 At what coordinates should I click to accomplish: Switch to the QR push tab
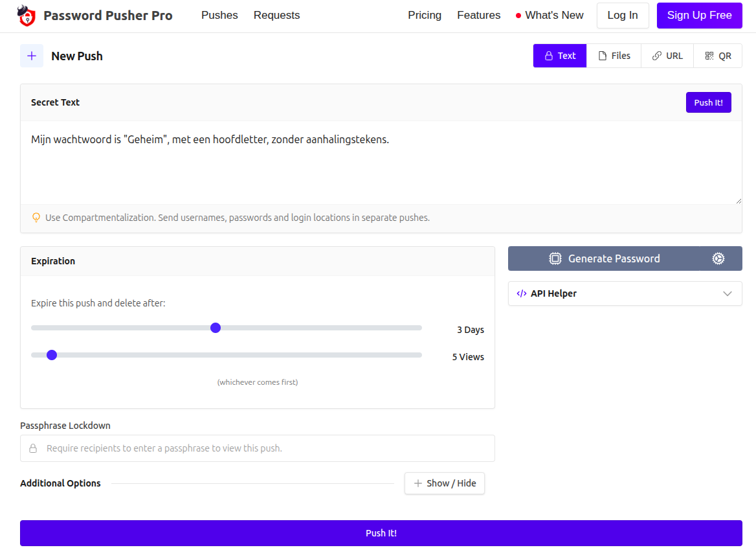718,56
